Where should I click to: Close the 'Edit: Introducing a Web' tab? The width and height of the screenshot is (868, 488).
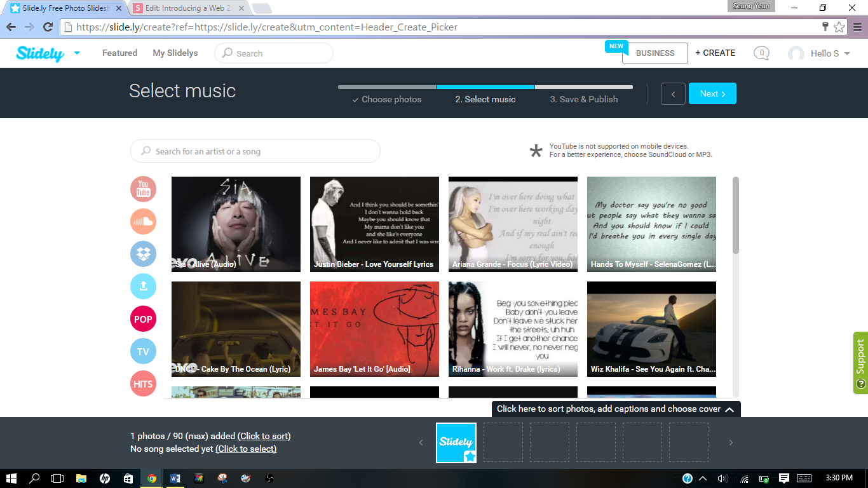(241, 9)
